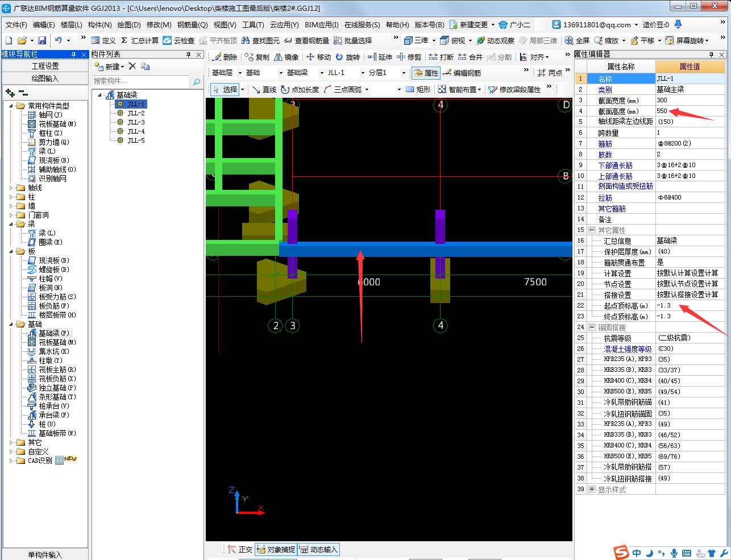Select 筏板基础(M) under 基础
This screenshot has width=731, height=560.
pyautogui.click(x=57, y=342)
